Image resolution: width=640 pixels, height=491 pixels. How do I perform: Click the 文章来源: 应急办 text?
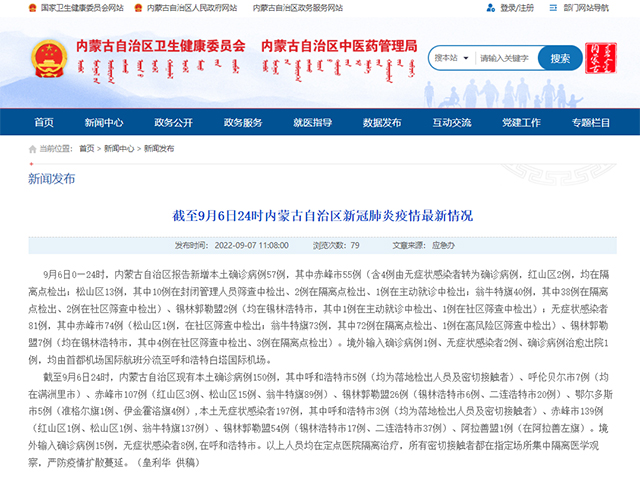[x=423, y=245]
